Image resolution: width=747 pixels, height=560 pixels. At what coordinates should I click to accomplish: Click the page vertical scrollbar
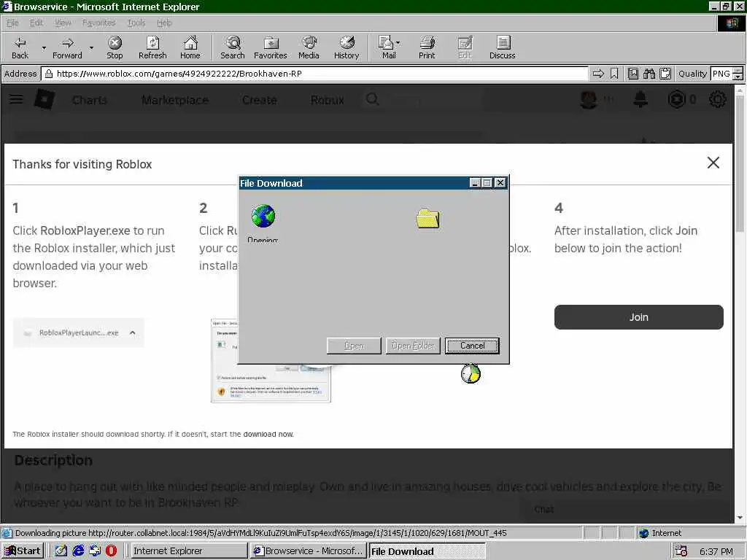740,305
